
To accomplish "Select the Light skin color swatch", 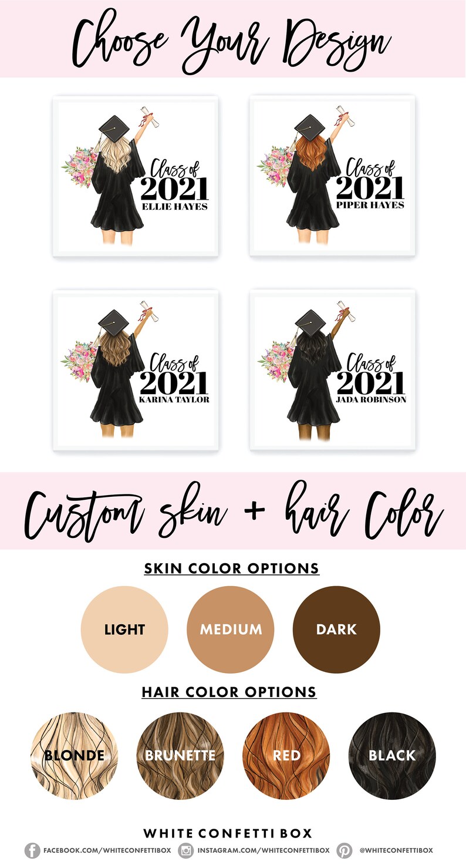I will click(x=124, y=630).
